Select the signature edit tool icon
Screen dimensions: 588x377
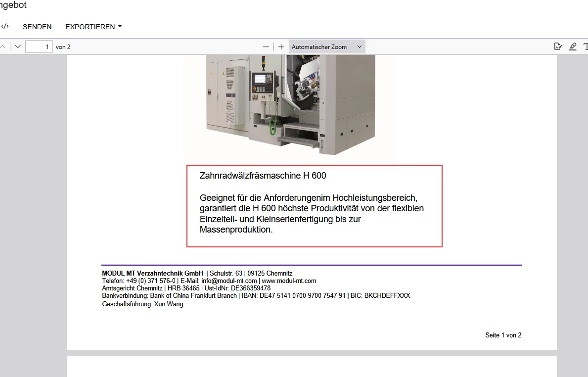pos(558,47)
